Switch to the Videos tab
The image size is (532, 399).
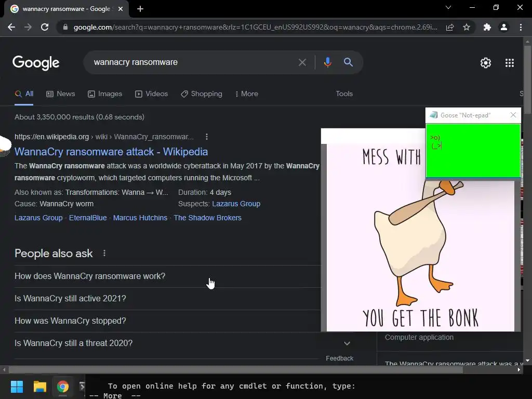click(x=151, y=94)
